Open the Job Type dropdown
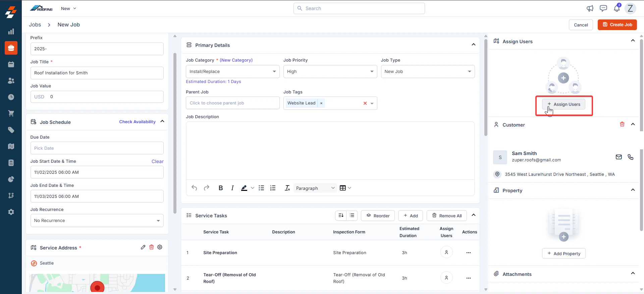Viewport: 644px width, 294px height. tap(428, 72)
